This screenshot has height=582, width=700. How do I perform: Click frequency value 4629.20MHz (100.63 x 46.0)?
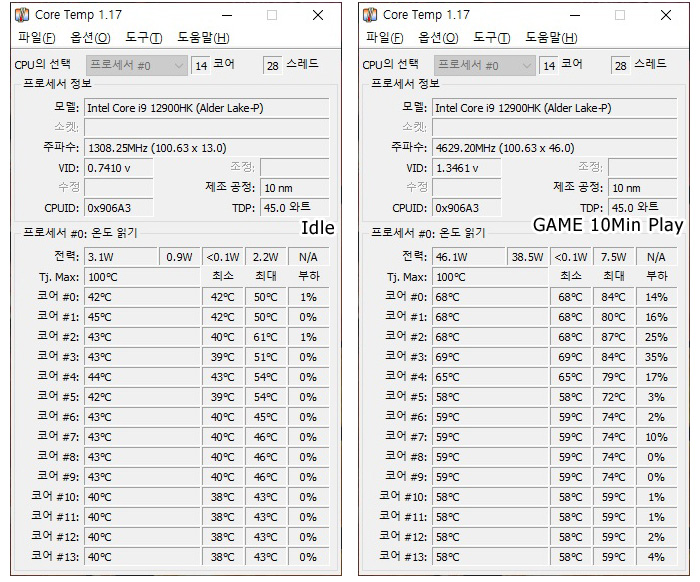pyautogui.click(x=554, y=148)
